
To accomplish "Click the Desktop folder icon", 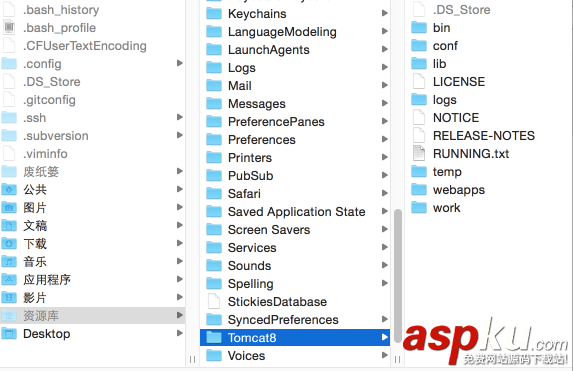I will tap(9, 333).
